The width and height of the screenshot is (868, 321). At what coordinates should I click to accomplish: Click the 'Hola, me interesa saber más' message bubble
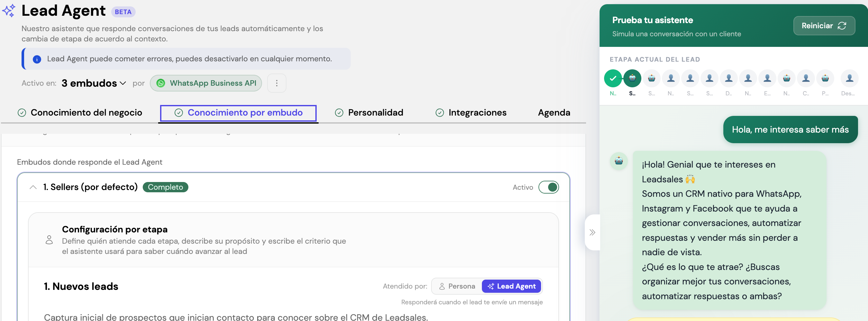point(790,130)
